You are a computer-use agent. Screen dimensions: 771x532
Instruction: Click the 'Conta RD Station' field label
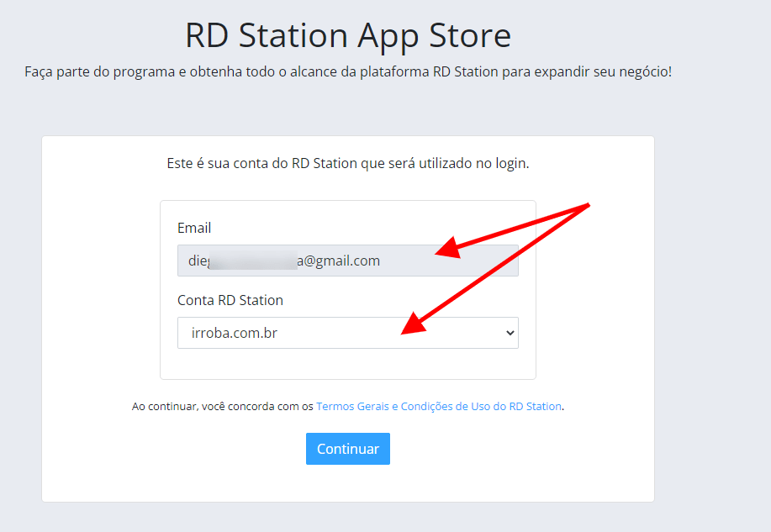(230, 300)
